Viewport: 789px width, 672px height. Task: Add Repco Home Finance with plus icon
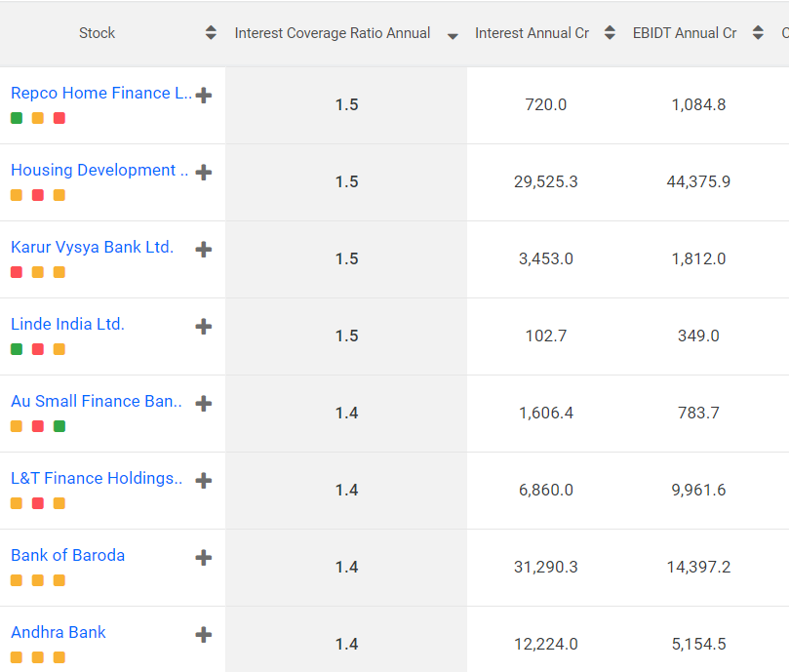click(x=203, y=96)
